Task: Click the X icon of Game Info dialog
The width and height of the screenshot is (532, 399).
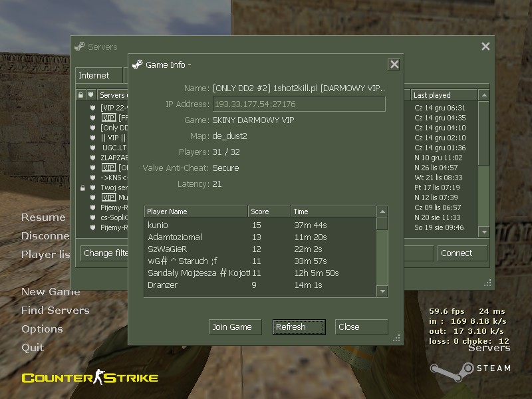Action: tap(394, 64)
